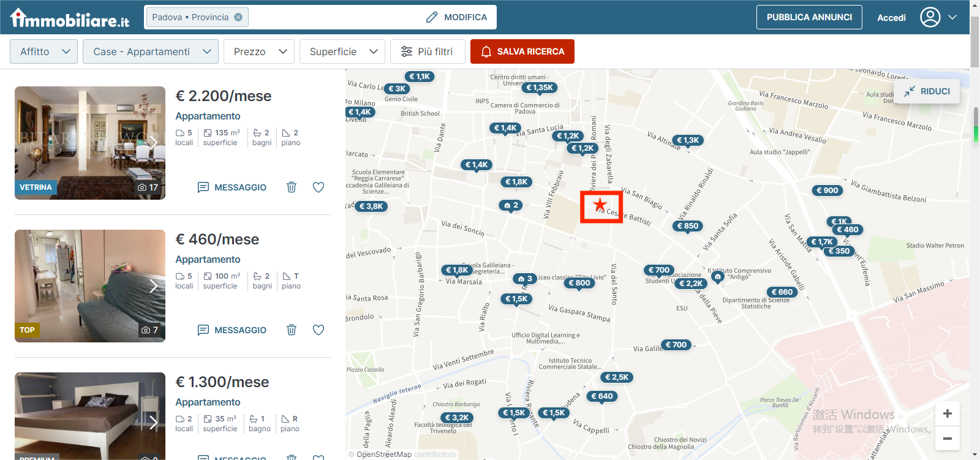Hide the €460 listing with trash icon
The image size is (980, 460).
pyautogui.click(x=292, y=330)
